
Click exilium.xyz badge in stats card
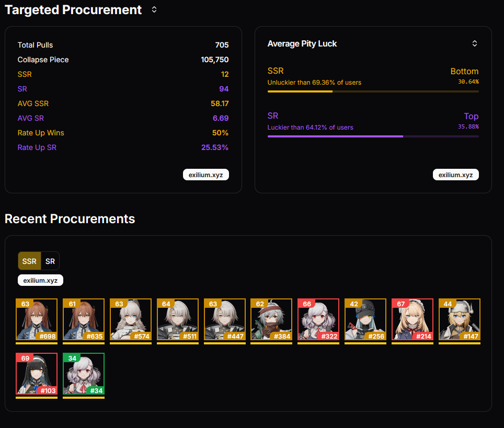pyautogui.click(x=205, y=175)
